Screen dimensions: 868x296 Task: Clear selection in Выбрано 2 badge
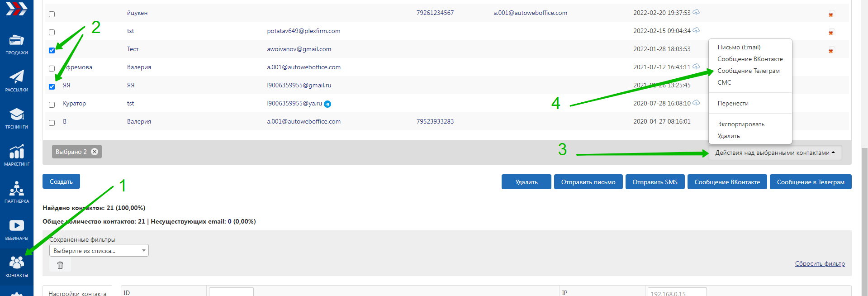coord(95,152)
